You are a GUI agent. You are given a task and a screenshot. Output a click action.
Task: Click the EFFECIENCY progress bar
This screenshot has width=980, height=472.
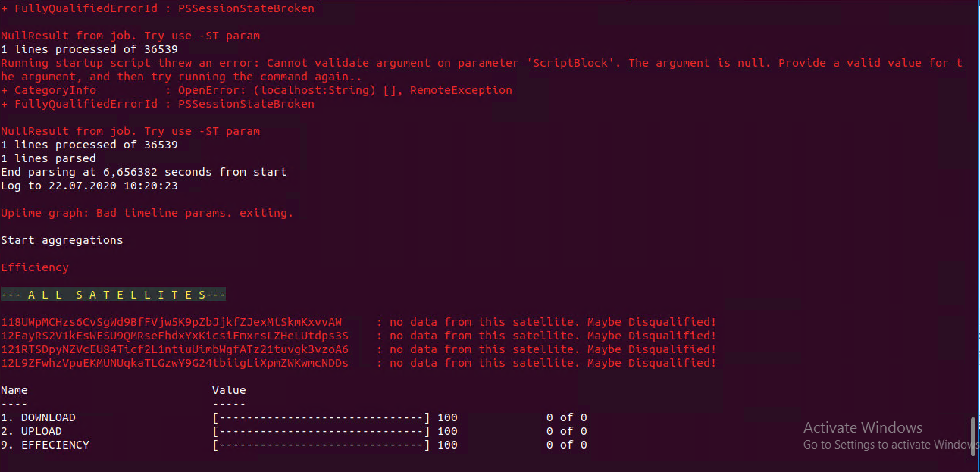click(x=321, y=445)
